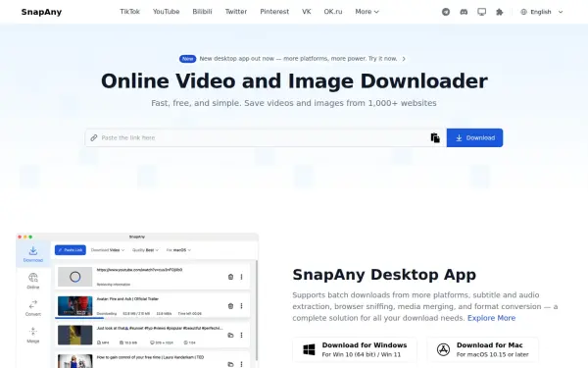Open three-dot menu on YouTube URL row
This screenshot has height=368, width=588.
(x=241, y=277)
